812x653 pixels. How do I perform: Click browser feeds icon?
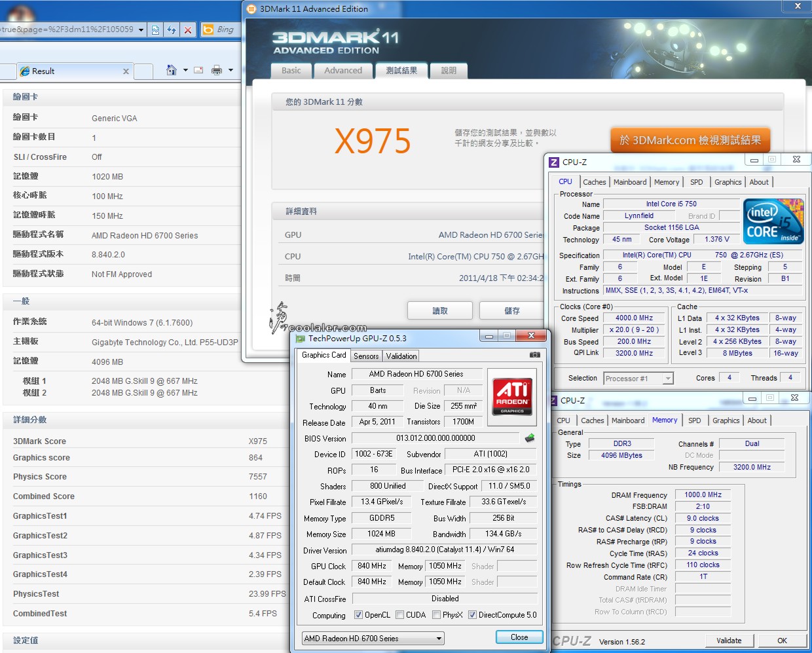pyautogui.click(x=198, y=70)
